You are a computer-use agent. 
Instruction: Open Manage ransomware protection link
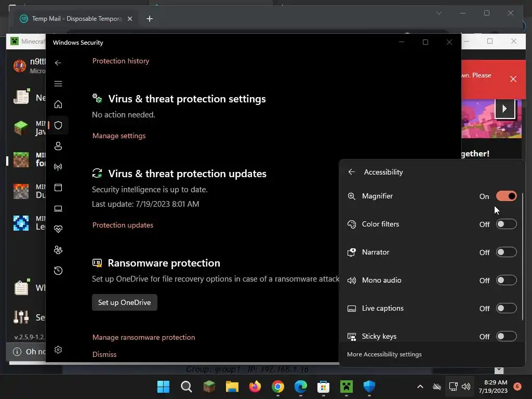coord(143,337)
